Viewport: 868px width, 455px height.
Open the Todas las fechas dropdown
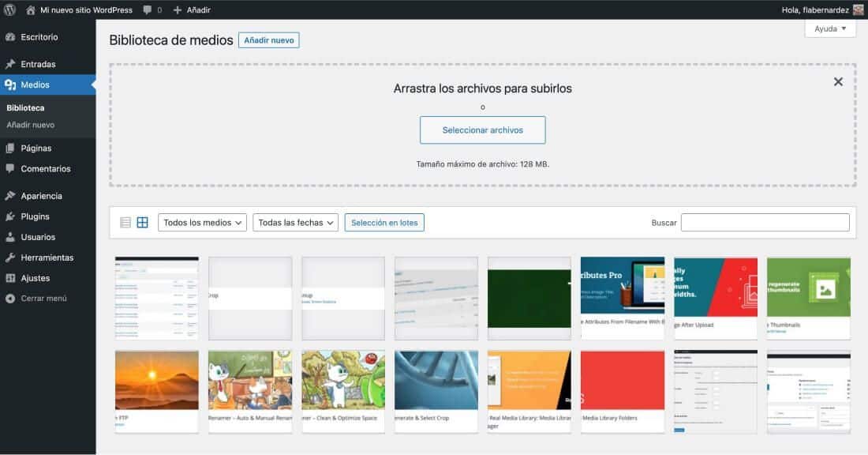point(295,222)
